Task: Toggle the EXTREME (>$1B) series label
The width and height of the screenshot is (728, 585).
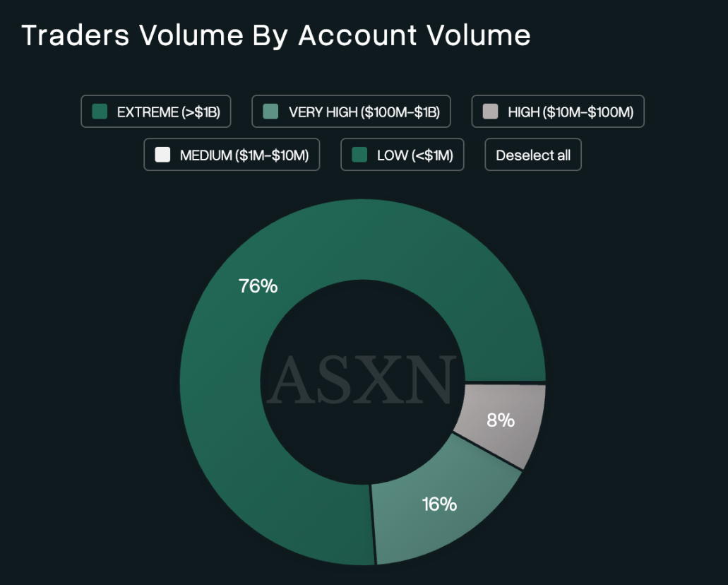Action: tap(169, 112)
